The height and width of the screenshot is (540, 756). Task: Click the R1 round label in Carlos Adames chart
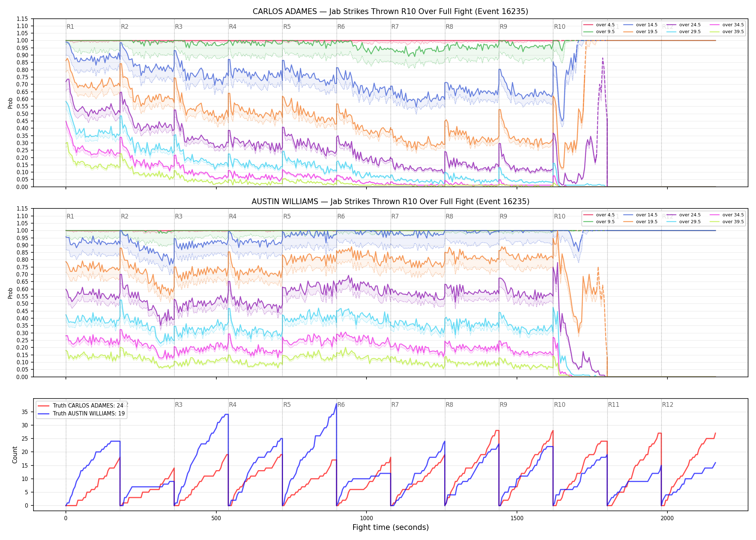click(70, 27)
